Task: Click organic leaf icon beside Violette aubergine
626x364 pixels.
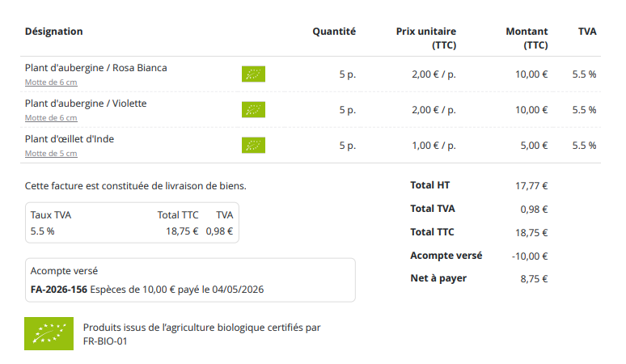Action: pos(253,109)
